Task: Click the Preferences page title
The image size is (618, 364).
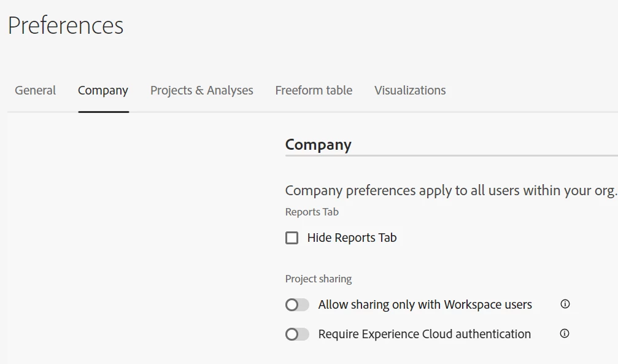Action: click(x=66, y=26)
